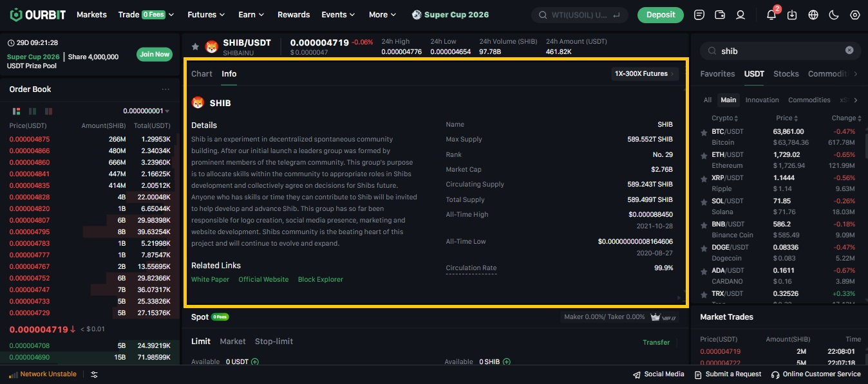Open the hexagon settings icon

click(854, 14)
